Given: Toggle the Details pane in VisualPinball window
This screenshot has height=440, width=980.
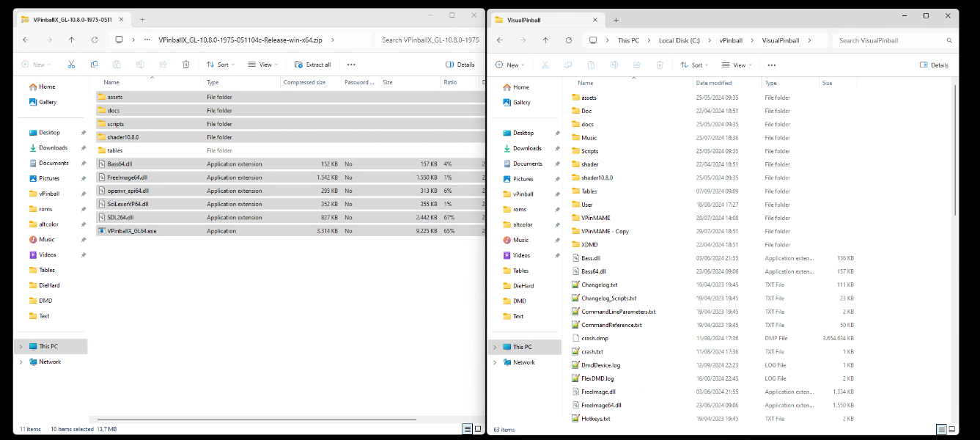Looking at the screenshot, I should [934, 65].
